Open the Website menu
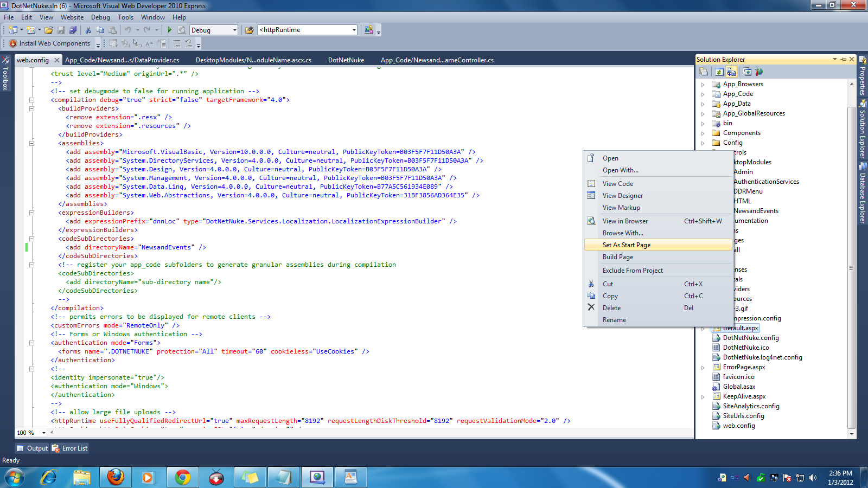 coord(72,17)
